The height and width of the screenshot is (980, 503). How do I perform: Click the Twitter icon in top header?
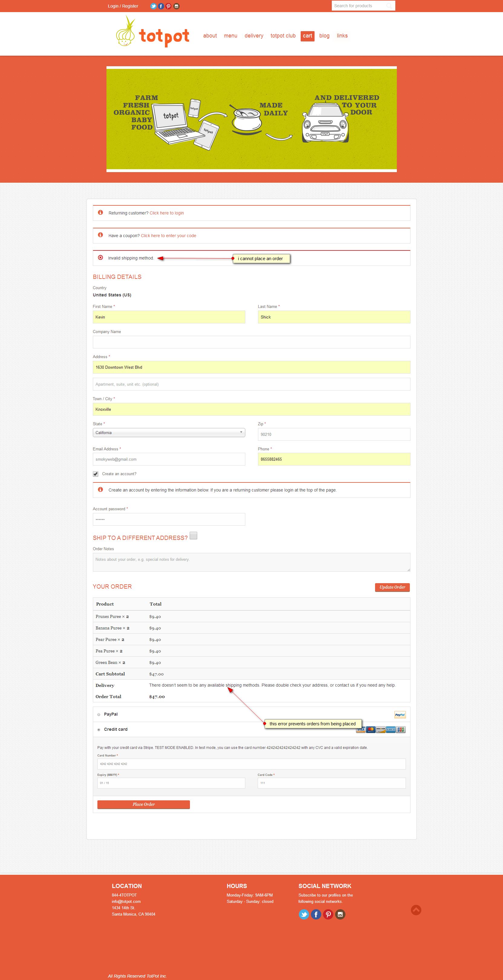click(x=153, y=6)
